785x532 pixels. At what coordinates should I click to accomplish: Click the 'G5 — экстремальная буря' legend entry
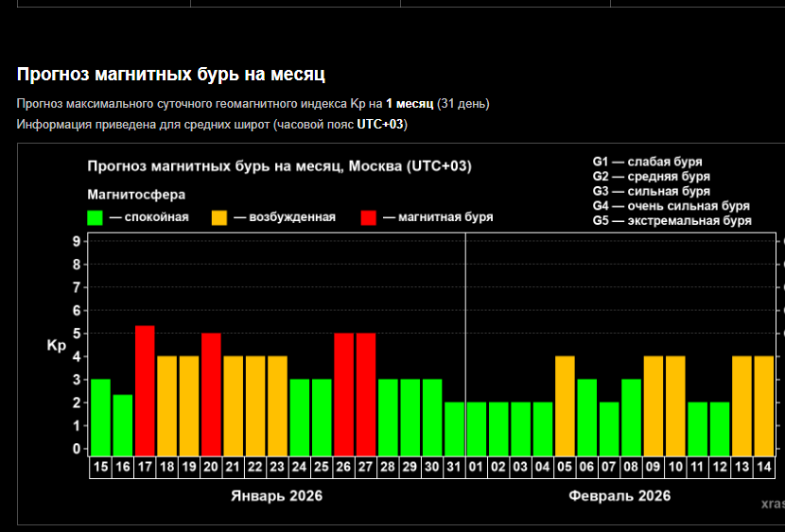[x=672, y=220]
